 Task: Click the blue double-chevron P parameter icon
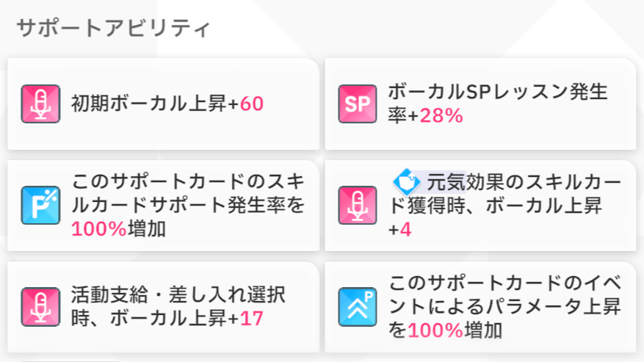click(358, 307)
